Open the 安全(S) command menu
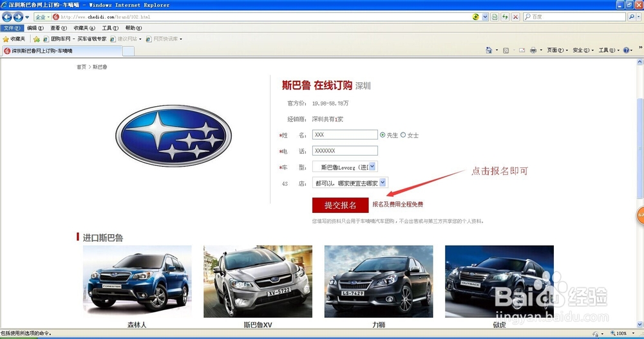Screen dimensions: 644x339 (583, 50)
